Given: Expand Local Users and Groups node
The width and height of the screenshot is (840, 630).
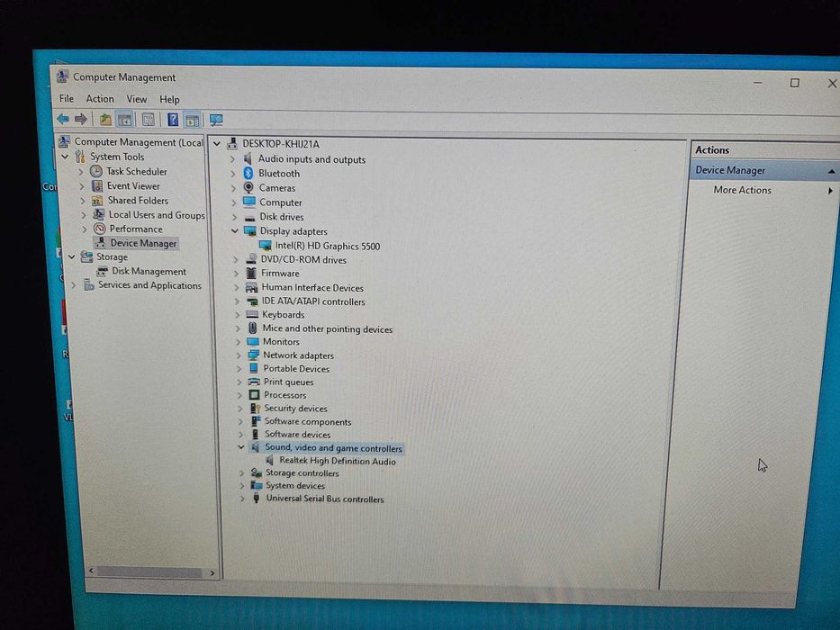Looking at the screenshot, I should click(83, 215).
